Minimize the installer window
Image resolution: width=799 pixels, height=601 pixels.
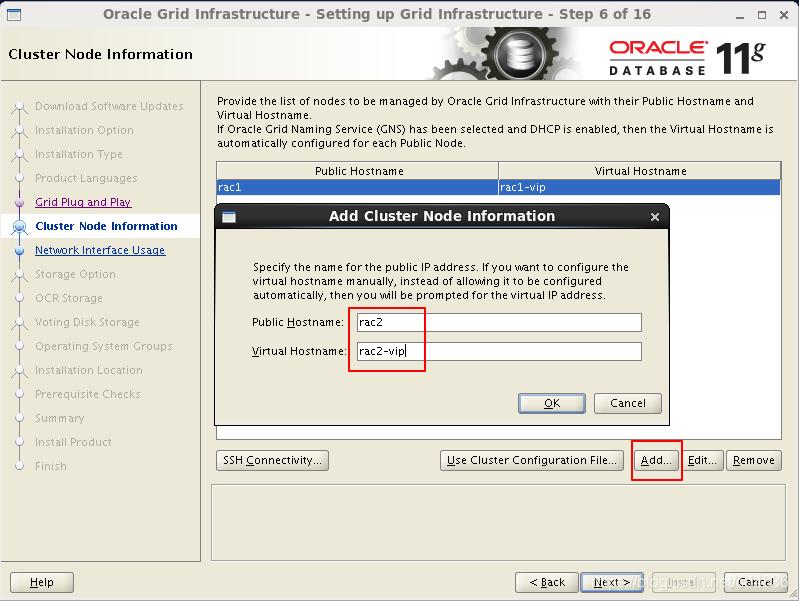click(x=740, y=15)
